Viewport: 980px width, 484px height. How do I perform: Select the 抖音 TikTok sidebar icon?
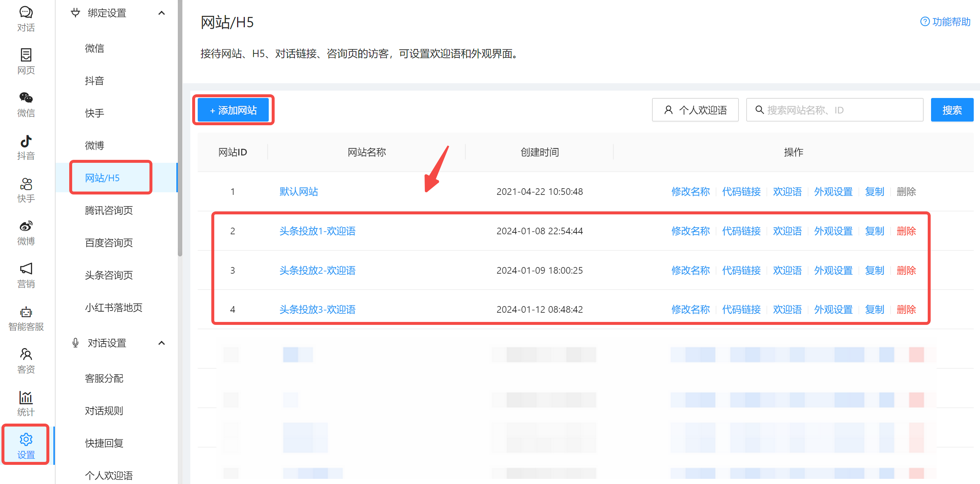(x=26, y=141)
